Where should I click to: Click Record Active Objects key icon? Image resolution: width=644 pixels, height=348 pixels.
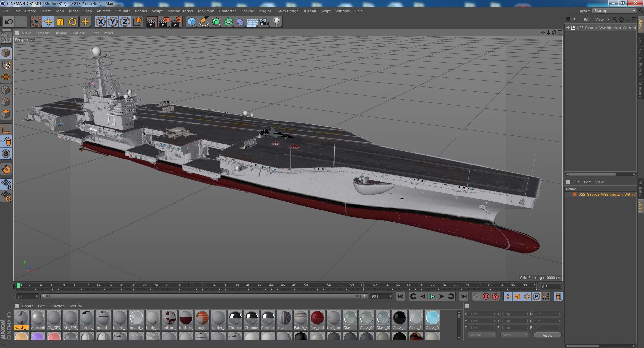(476, 296)
